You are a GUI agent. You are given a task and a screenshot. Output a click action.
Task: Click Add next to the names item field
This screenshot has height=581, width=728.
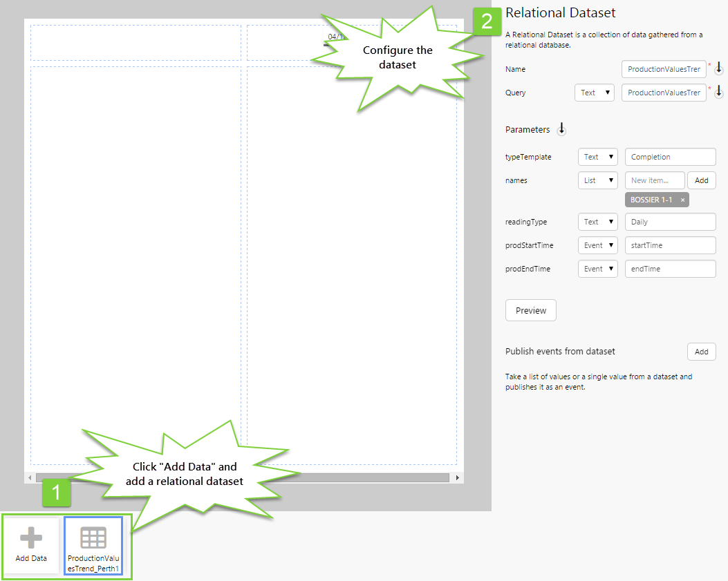[x=701, y=180]
